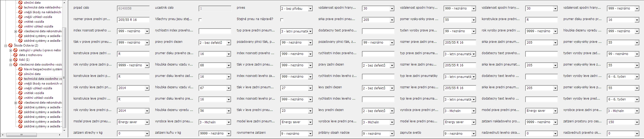
Task: Click the hlavní bezpečnostní systém node icon
Action: 21,69
